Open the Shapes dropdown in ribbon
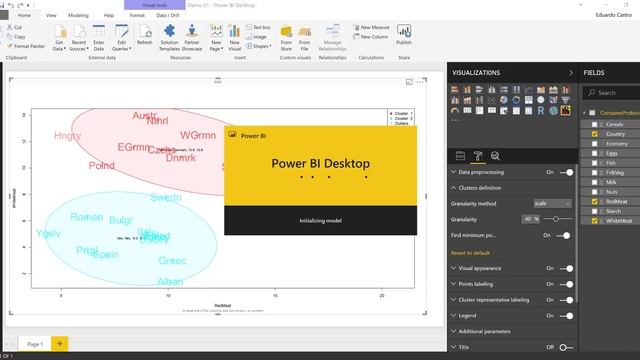The height and width of the screenshot is (360, 640). (258, 46)
